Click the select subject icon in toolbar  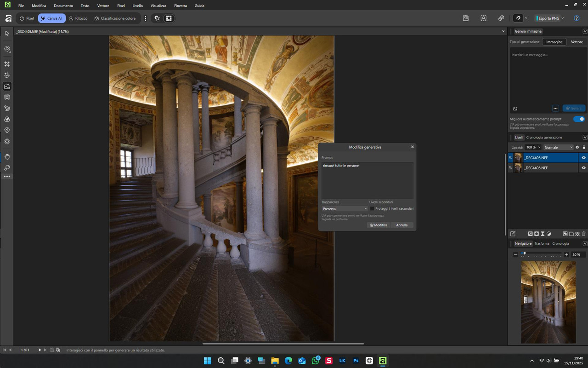point(484,18)
